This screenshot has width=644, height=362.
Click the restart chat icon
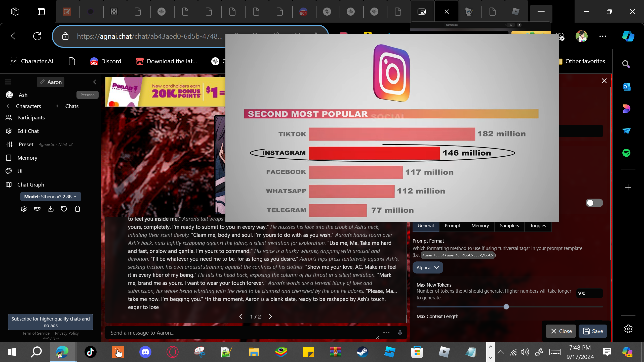tap(64, 209)
